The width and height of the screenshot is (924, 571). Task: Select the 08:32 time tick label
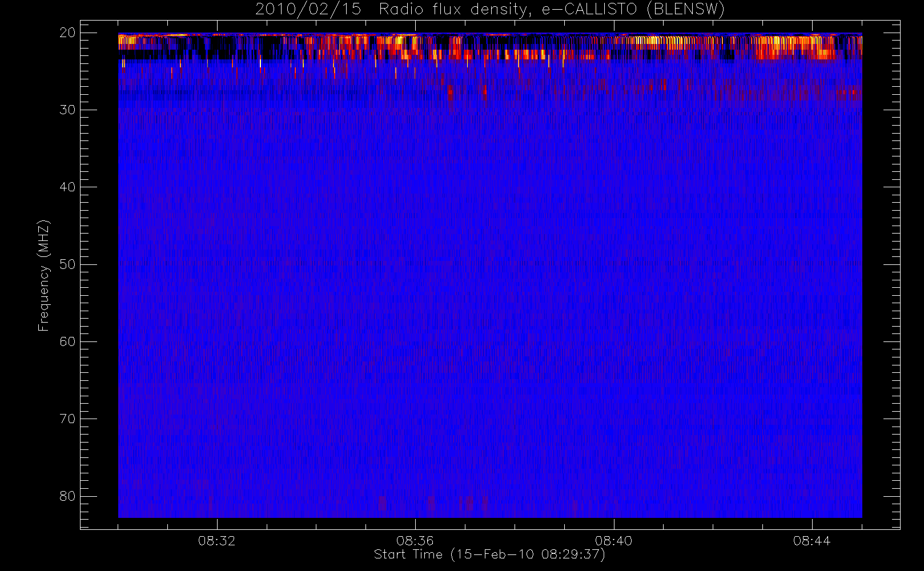click(216, 541)
